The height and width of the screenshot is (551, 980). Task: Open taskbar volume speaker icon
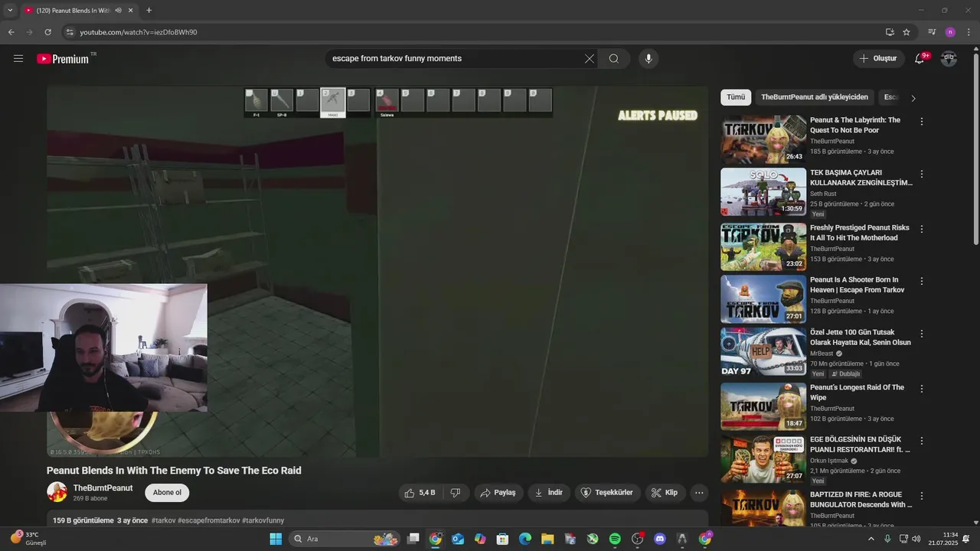916,539
